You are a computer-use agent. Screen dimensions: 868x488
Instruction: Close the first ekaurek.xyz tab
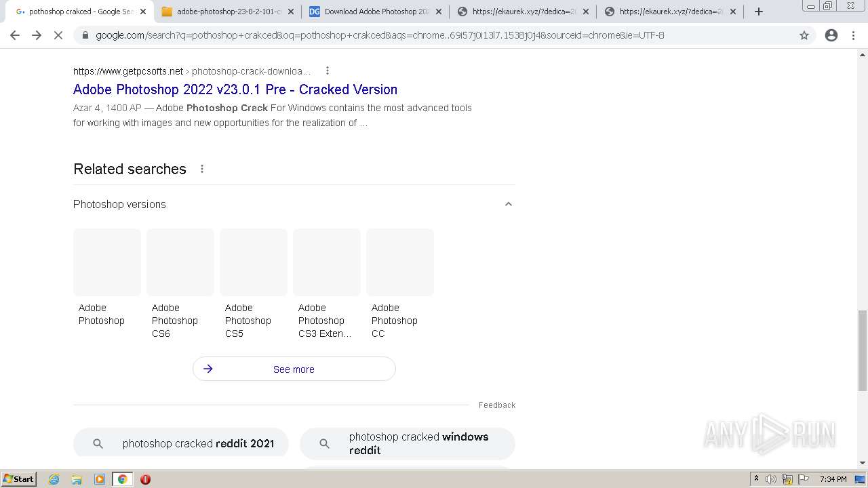(586, 12)
